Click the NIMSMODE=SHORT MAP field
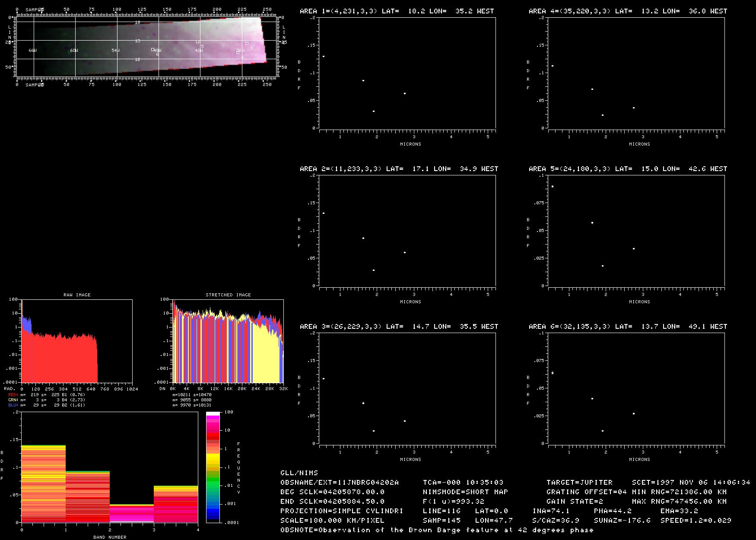The image size is (756, 540). pos(465,492)
